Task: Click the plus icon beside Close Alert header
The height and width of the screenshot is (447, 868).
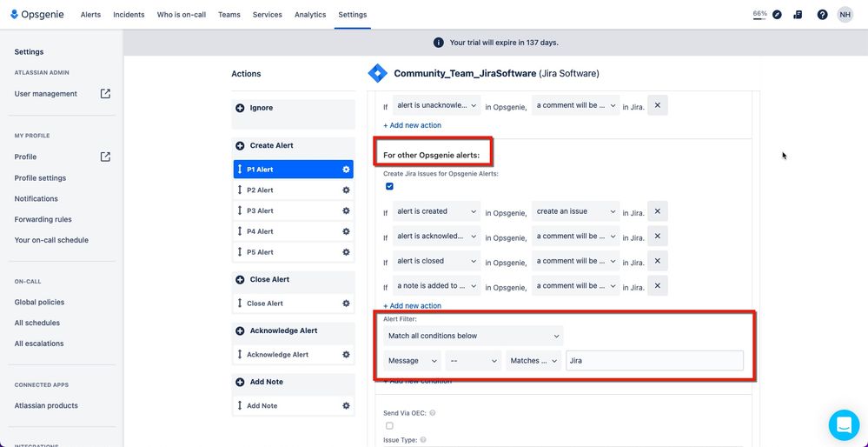Action: point(241,280)
